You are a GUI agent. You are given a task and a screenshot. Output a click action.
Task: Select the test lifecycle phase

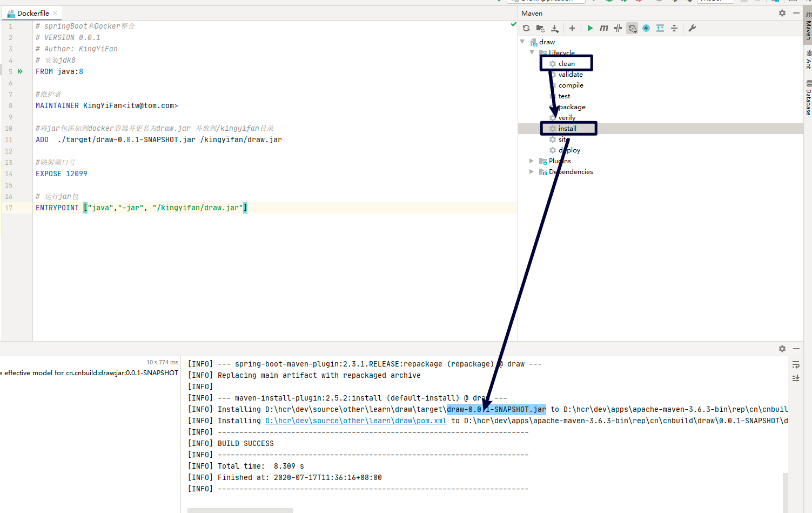click(564, 96)
